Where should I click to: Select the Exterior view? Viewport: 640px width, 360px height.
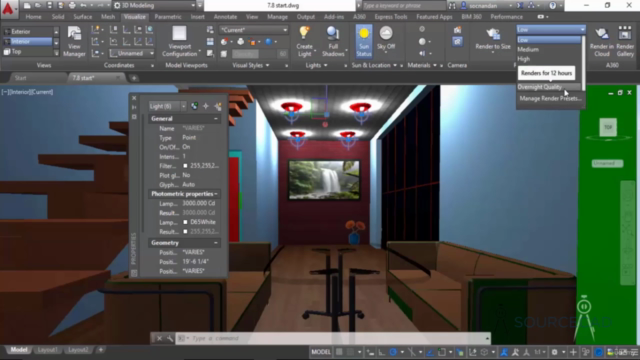click(x=27, y=31)
